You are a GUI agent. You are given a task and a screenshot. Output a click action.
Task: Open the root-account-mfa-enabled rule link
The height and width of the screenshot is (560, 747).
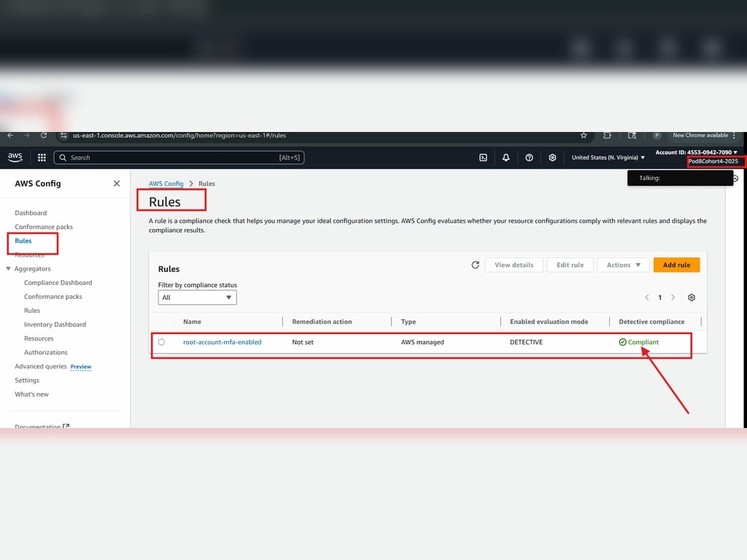[222, 342]
